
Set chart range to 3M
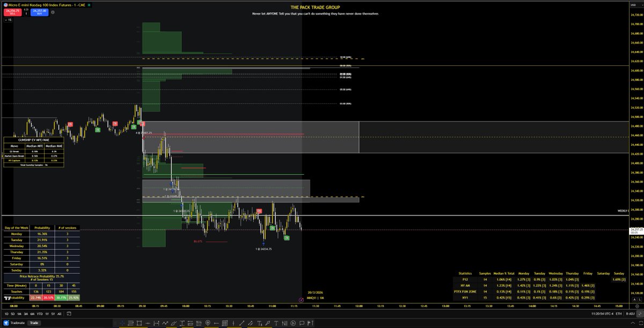(26, 314)
